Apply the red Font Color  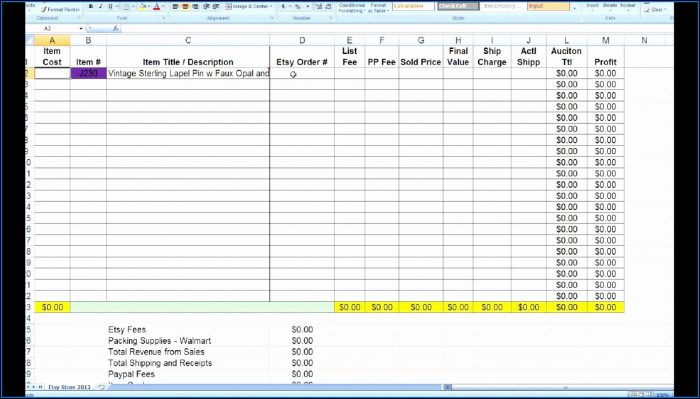156,7
